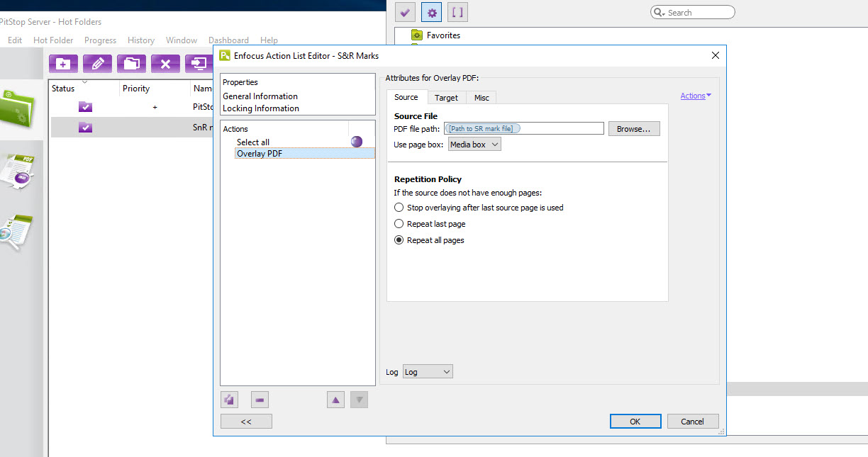Viewport: 868px width, 457px height.
Task: Click the Search field in right panel
Action: 694,13
